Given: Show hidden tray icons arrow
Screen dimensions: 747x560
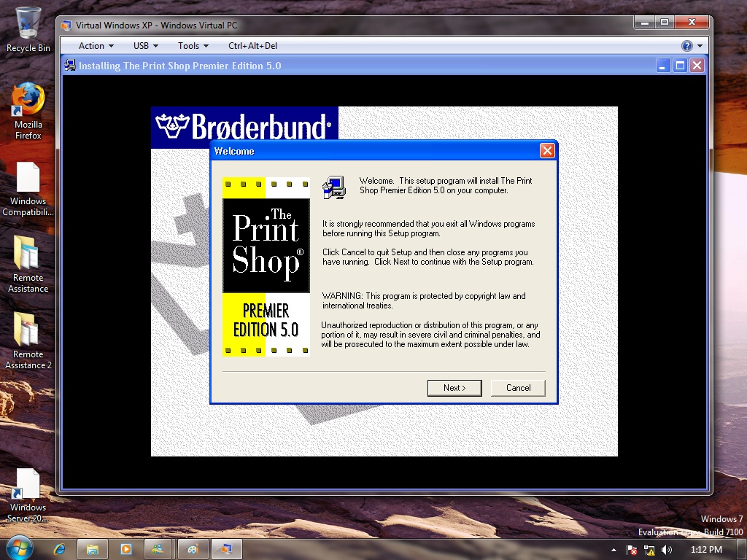Looking at the screenshot, I should pyautogui.click(x=614, y=550).
